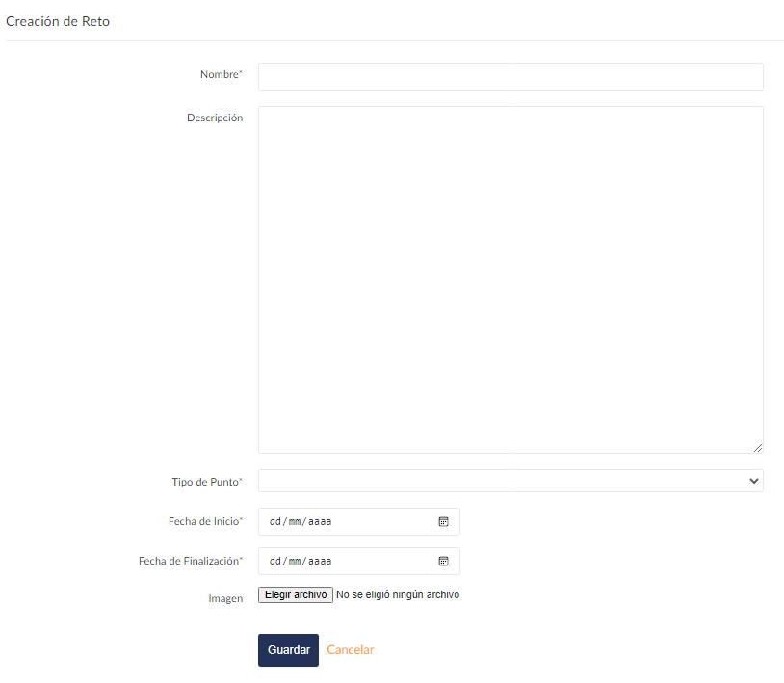Click the Nombre label
Viewport: 784px width, 683px height.
point(222,74)
